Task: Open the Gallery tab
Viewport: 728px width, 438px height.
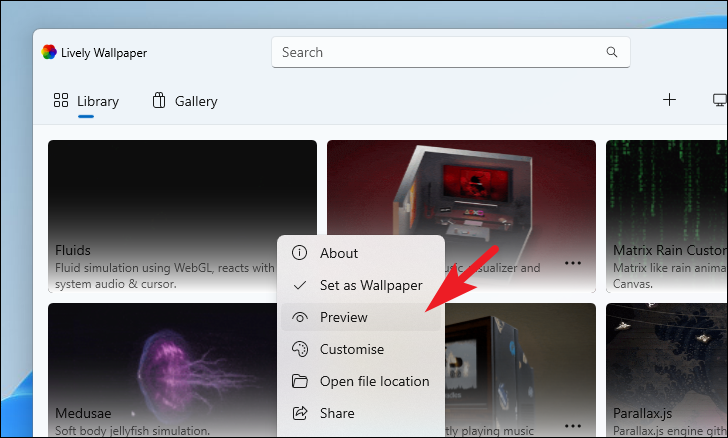Action: tap(185, 101)
